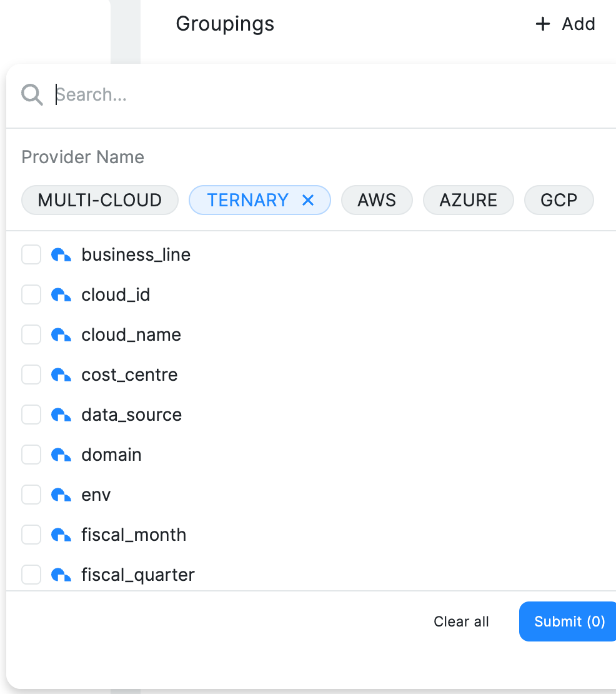Click the cloud_id label text

pyautogui.click(x=116, y=294)
